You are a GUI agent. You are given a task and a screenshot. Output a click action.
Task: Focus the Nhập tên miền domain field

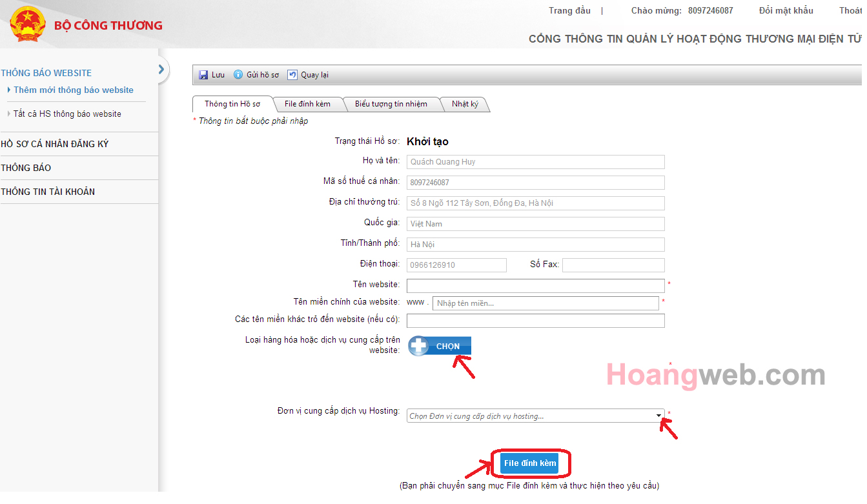click(x=546, y=303)
